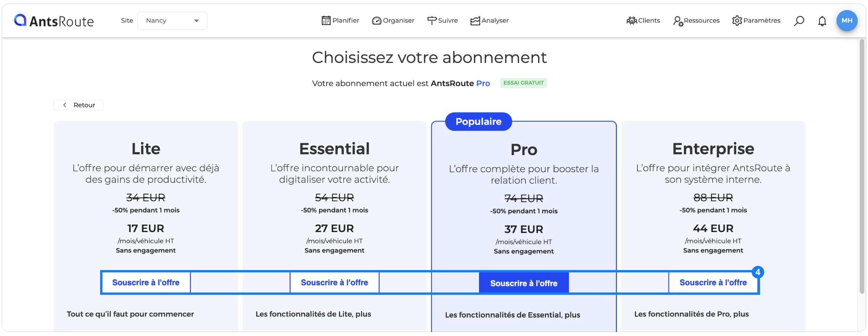Click the Site dropdown arrow
Viewport: 868px width, 336px height.
196,21
